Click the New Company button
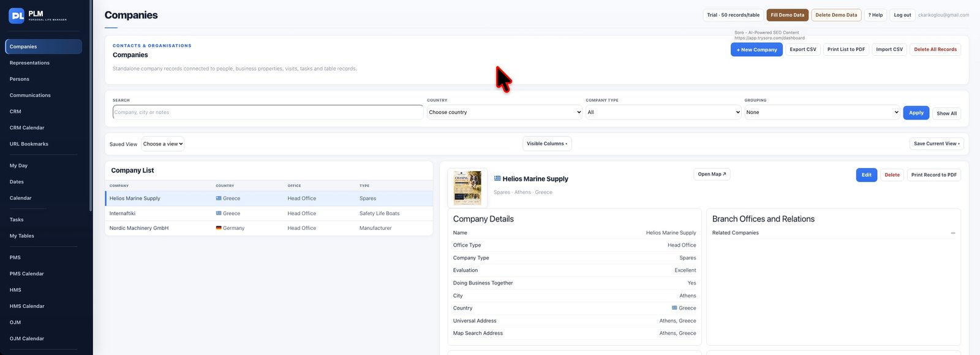Screen dimensions: 980x355 click(756, 50)
